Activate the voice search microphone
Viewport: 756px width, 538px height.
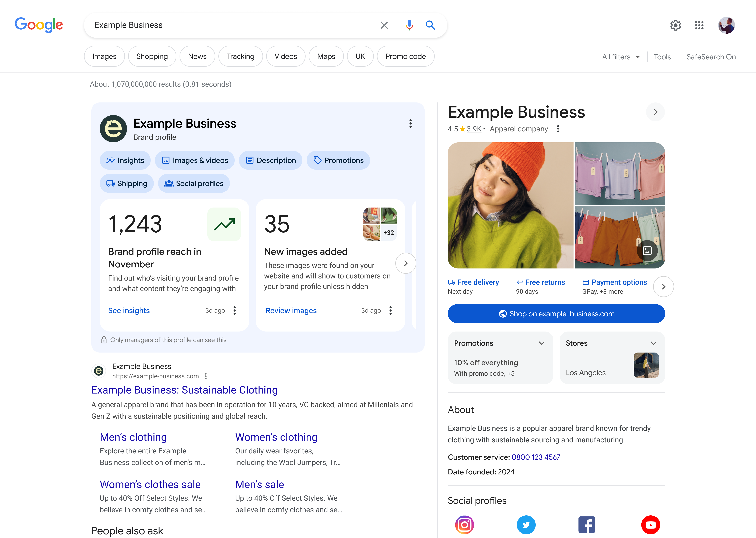click(409, 25)
